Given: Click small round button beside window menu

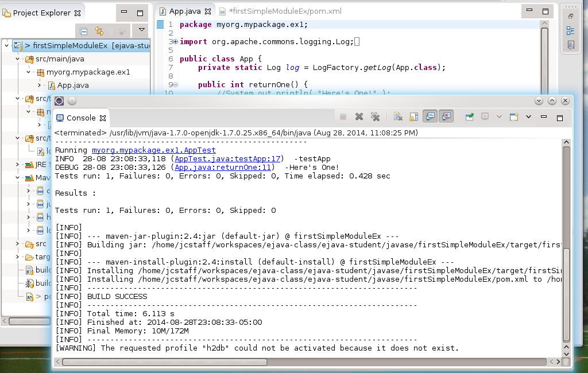Looking at the screenshot, I should click(72, 100).
